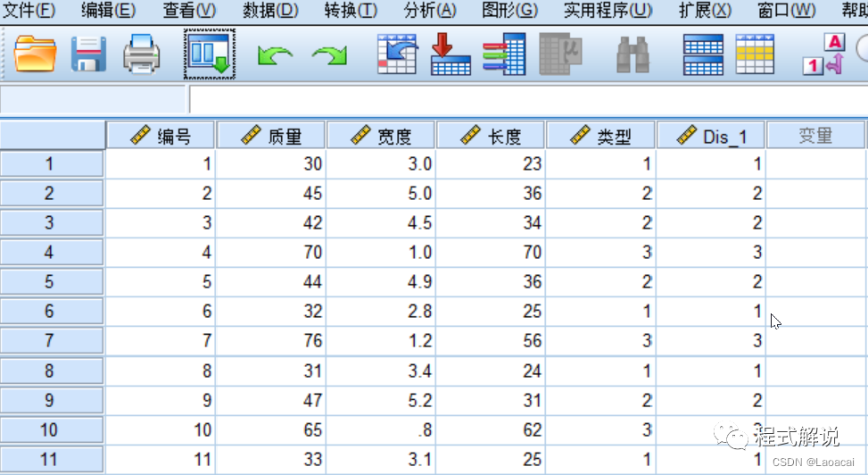
Task: Click 宽度 cell with value 1.0
Action: 381,253
